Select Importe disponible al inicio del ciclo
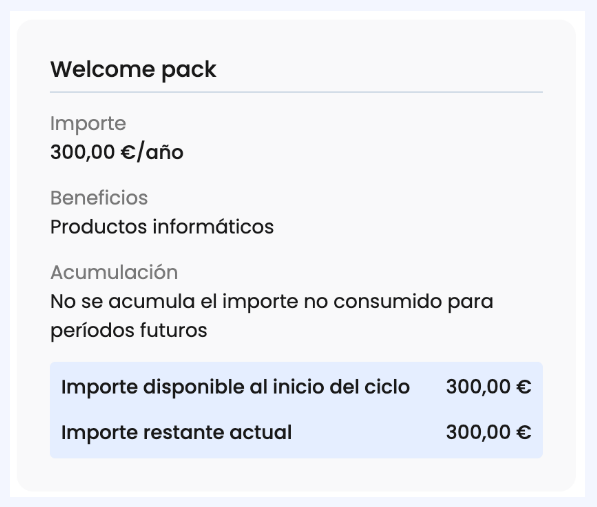 click(235, 387)
